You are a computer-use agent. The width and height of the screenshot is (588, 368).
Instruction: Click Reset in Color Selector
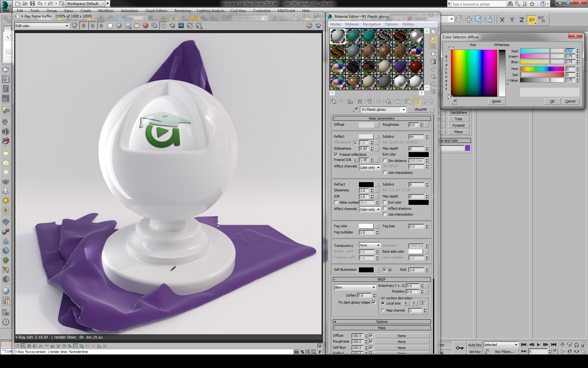[496, 101]
